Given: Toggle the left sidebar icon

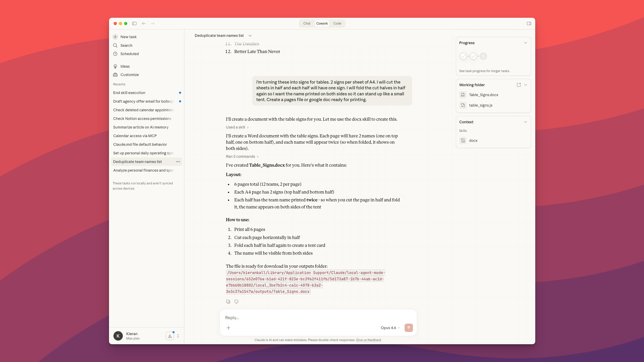Looking at the screenshot, I should 134,24.
